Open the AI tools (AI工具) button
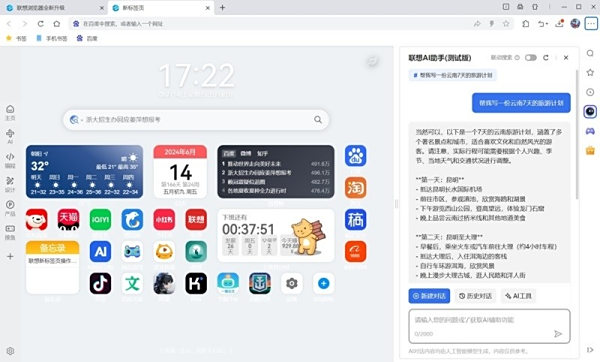The width and height of the screenshot is (600, 362). click(x=518, y=296)
